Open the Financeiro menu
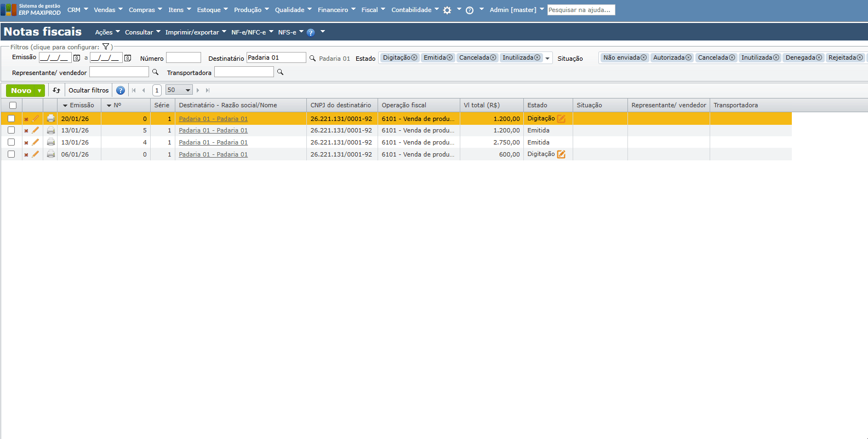Screen dimensions: 868x439 [336, 10]
